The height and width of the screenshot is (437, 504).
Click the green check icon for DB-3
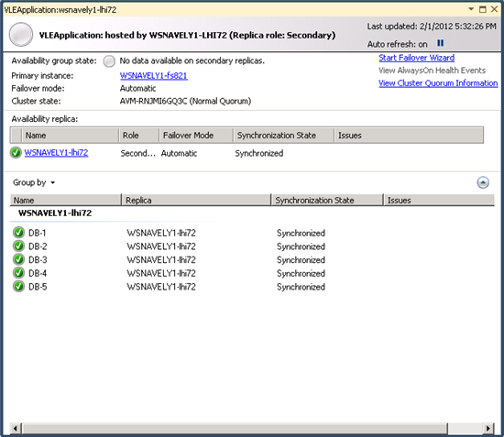18,259
